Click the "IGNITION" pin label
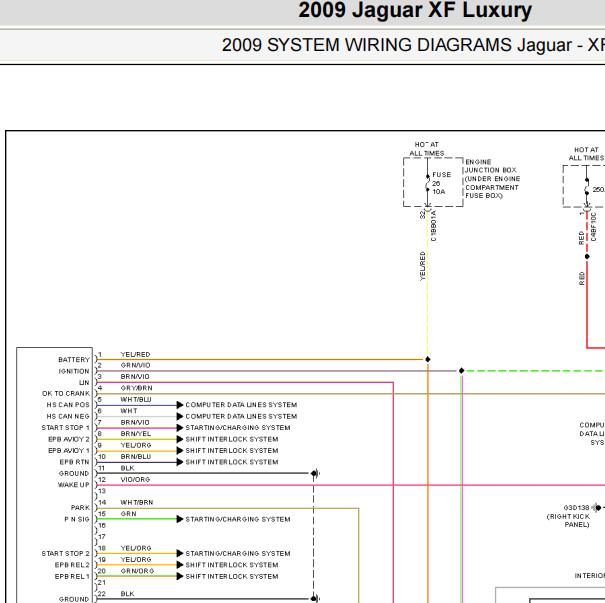Viewport: 605px width, 603px height. (x=74, y=371)
